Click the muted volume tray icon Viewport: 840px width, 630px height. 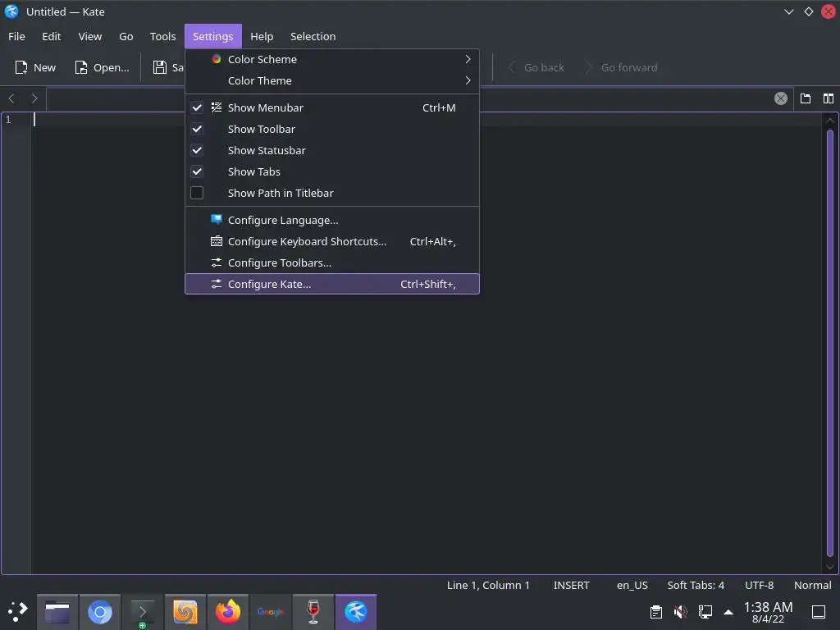tap(680, 612)
